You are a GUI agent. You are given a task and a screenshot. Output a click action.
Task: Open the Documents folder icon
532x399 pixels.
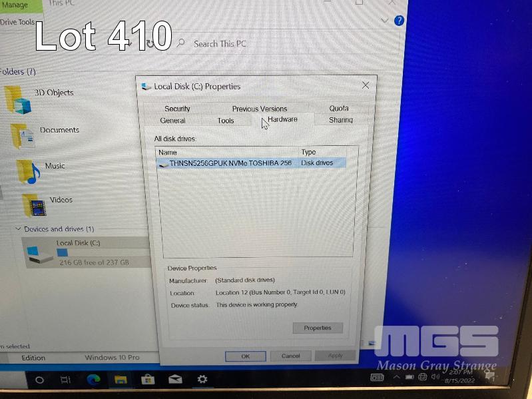[x=23, y=136]
